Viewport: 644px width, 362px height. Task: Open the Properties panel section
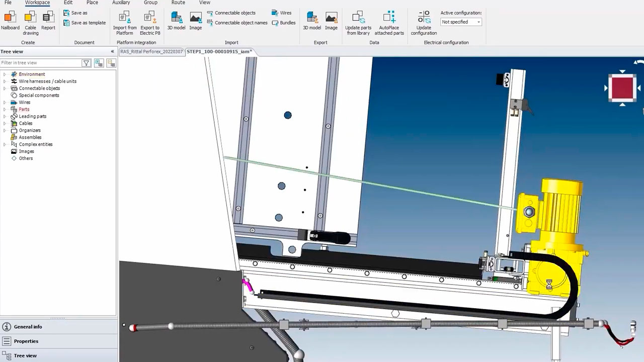tap(26, 341)
